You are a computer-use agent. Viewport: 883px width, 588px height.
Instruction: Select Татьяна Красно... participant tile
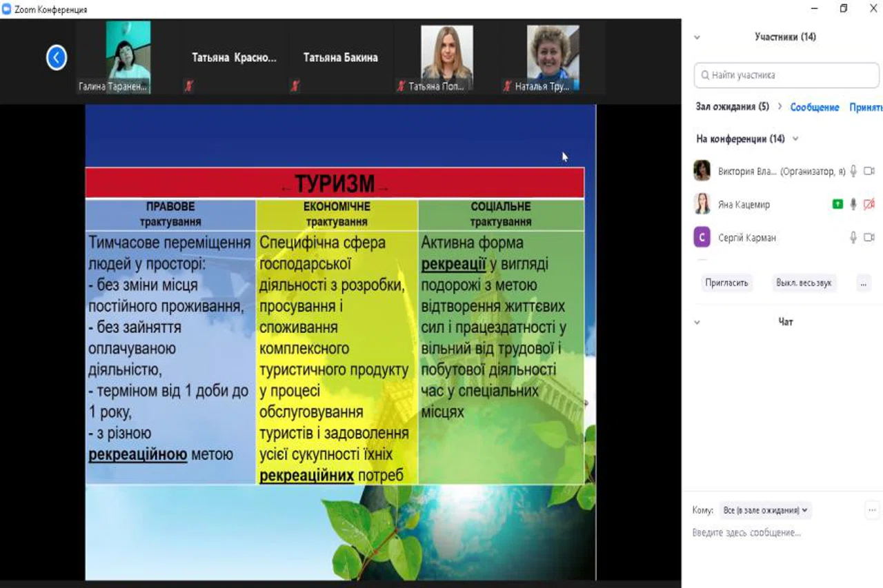[x=234, y=57]
